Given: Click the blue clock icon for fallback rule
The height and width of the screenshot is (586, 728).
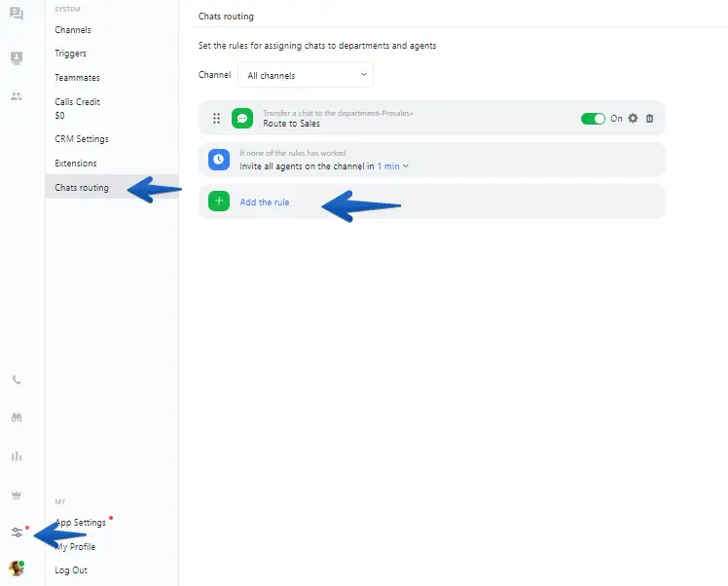Looking at the screenshot, I should [x=219, y=160].
